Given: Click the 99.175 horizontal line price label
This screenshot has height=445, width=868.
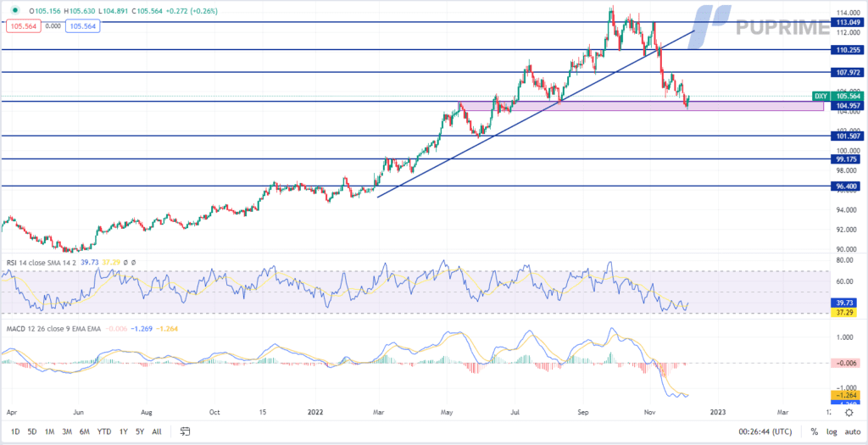Looking at the screenshot, I should click(847, 159).
